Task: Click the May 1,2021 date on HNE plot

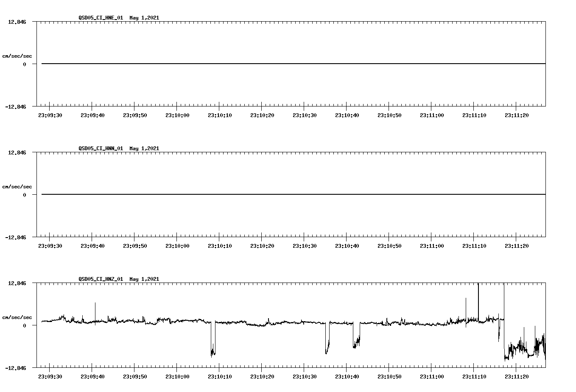Action: [144, 18]
